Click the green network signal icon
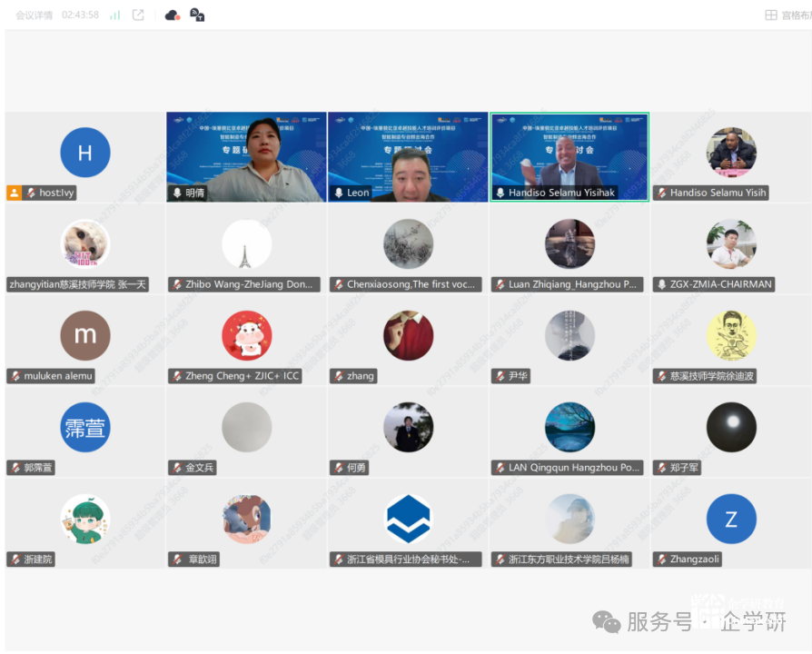812x654 pixels. [115, 15]
